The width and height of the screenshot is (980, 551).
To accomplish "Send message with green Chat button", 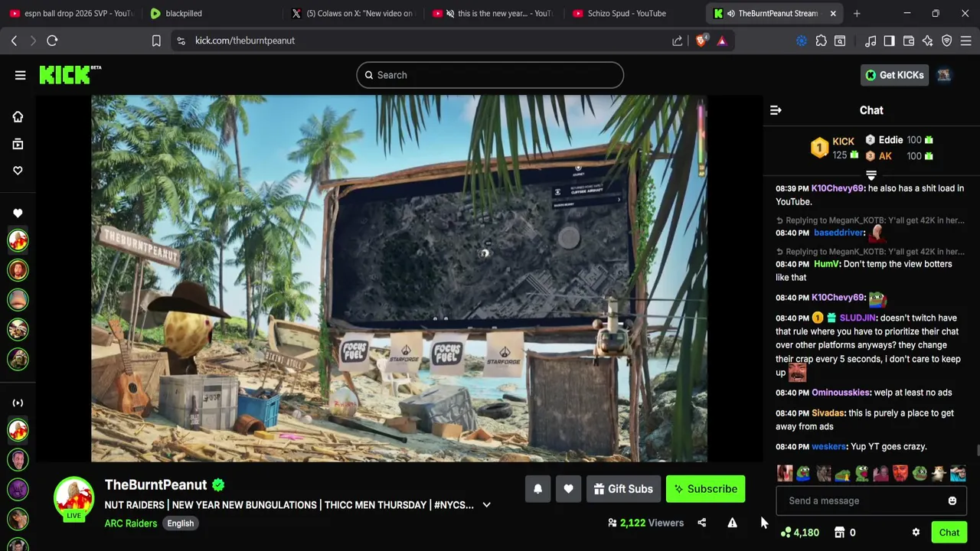I will coord(949,533).
